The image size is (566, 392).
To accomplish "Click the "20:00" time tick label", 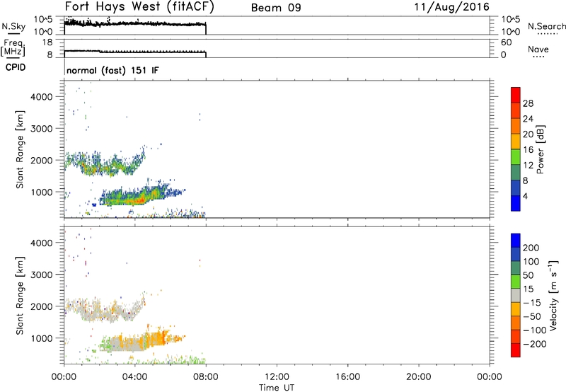I will [x=418, y=377].
